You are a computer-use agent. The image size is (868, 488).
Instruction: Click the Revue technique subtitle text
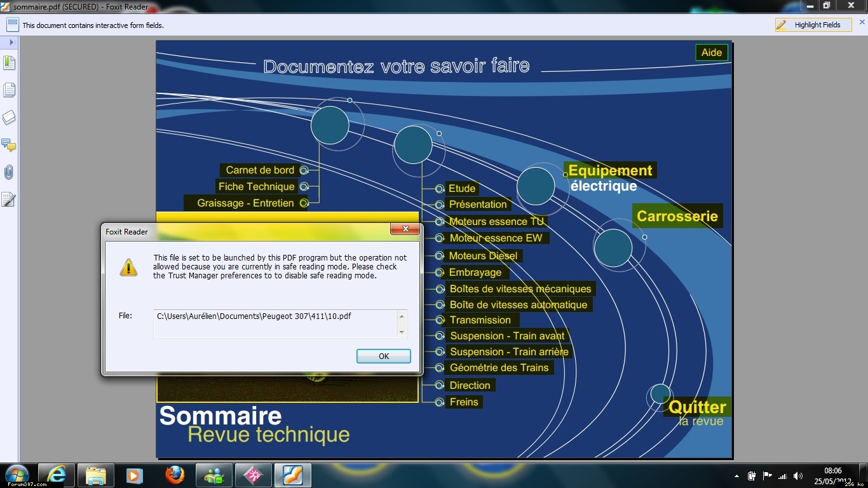pos(269,435)
